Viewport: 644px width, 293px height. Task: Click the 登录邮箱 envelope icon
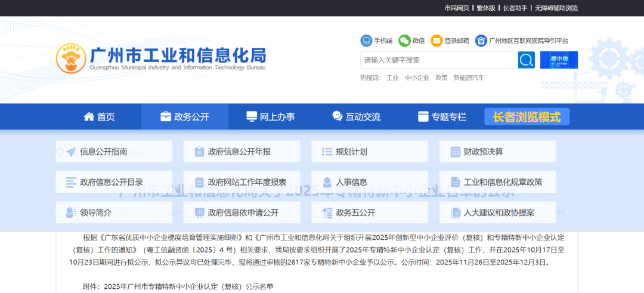436,41
